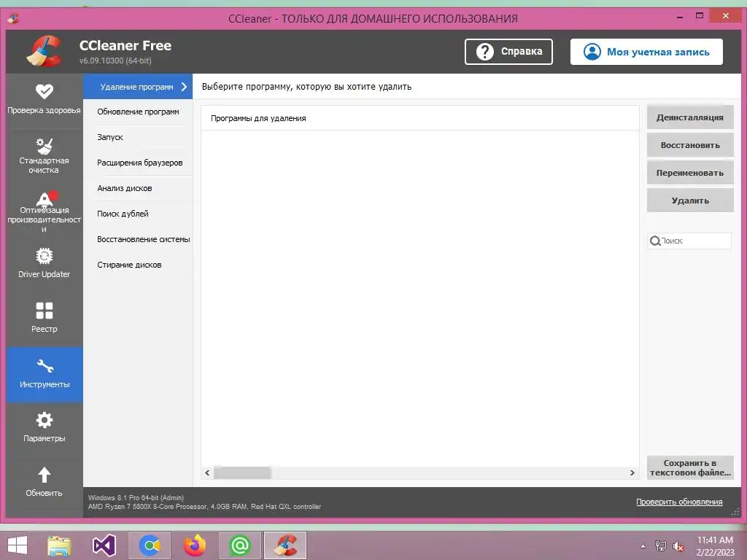Select Удаление программ tab
747x560 pixels.
[138, 87]
